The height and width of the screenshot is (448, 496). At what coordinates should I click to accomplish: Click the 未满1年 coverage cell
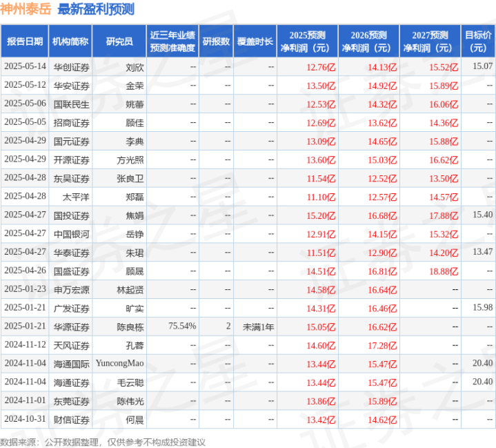[x=258, y=327]
